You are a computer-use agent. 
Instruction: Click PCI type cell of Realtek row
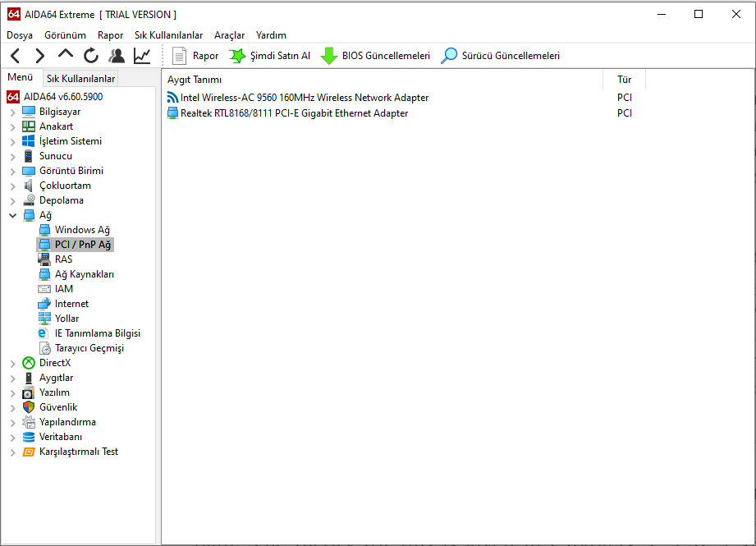625,112
